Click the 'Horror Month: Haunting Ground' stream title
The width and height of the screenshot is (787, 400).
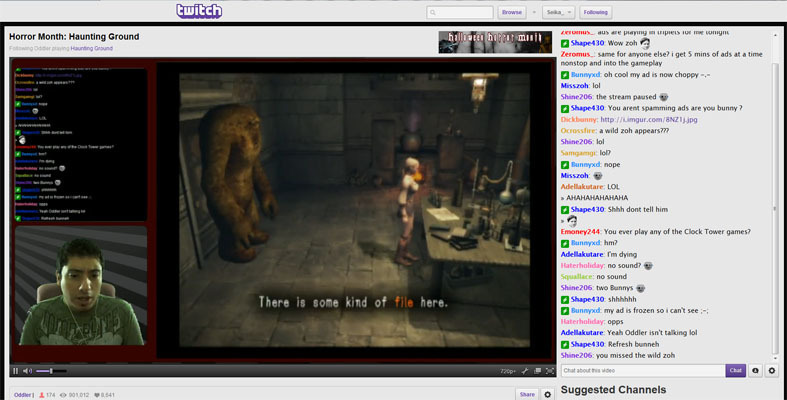(x=74, y=37)
